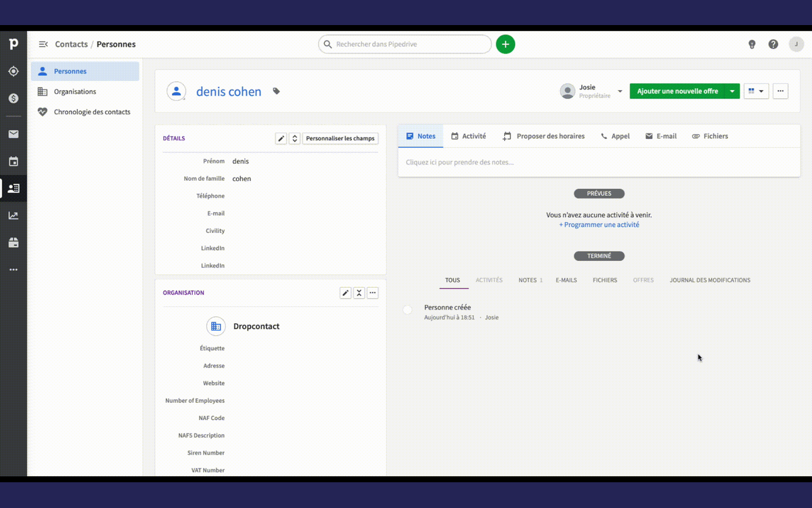Click the Siren Number field label
812x508 pixels.
[x=206, y=452]
